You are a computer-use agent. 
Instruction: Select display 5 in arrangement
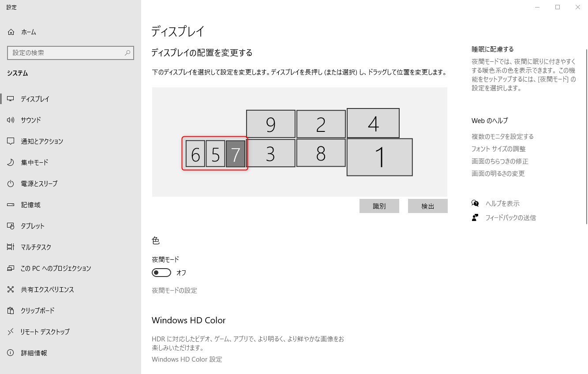tap(215, 154)
